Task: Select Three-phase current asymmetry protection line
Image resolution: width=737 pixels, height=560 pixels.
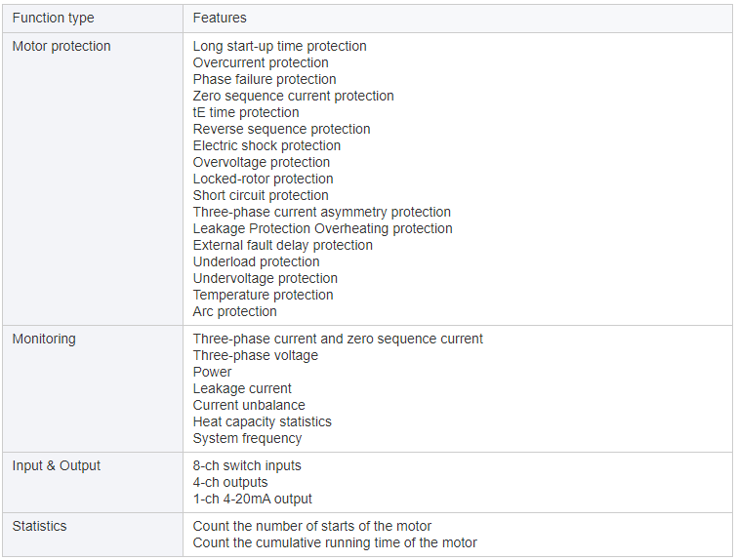Action: 322,212
